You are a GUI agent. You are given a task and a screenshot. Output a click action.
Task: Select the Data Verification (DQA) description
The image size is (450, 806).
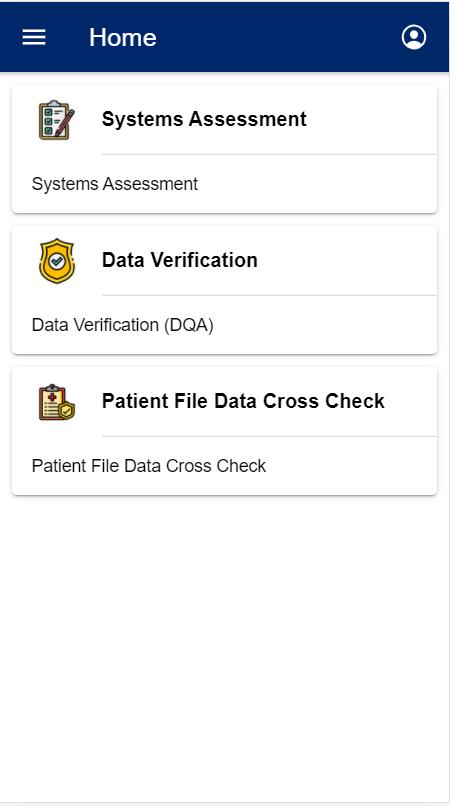click(x=122, y=325)
